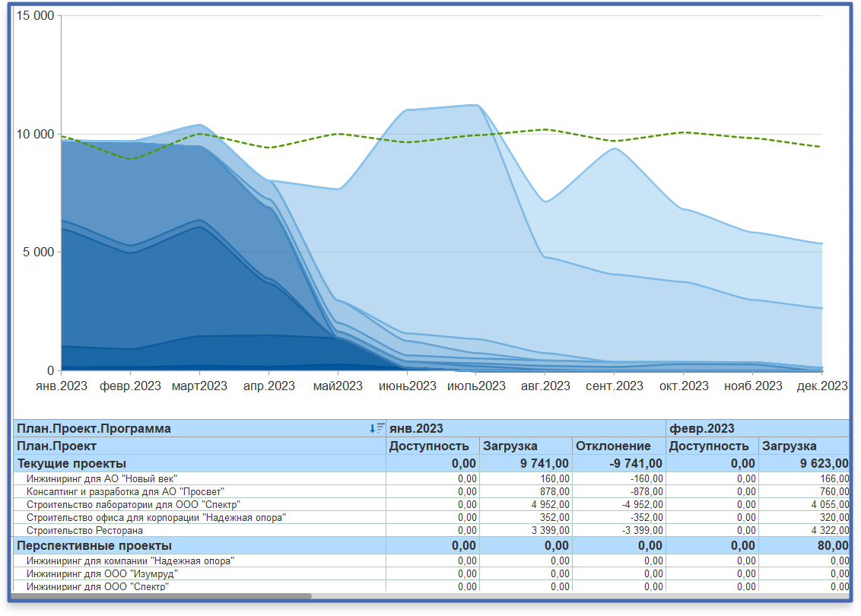Click the янв.2023 column group header
The image size is (861, 616).
click(x=526, y=428)
